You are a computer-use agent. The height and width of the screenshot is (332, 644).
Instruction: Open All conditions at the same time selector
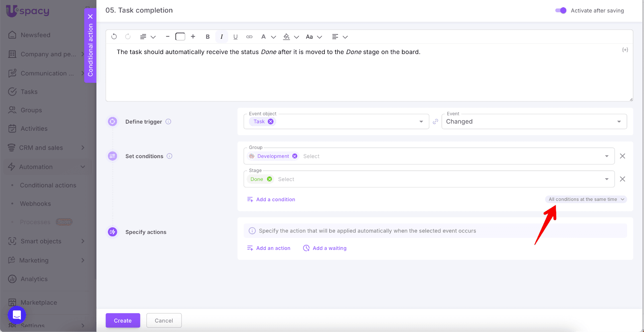(x=586, y=199)
